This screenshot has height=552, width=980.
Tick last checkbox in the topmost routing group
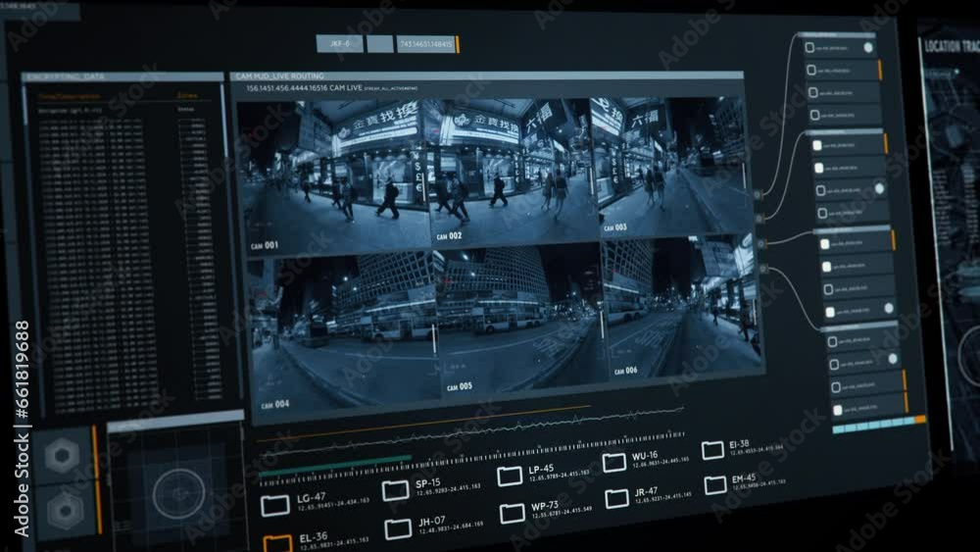815,115
